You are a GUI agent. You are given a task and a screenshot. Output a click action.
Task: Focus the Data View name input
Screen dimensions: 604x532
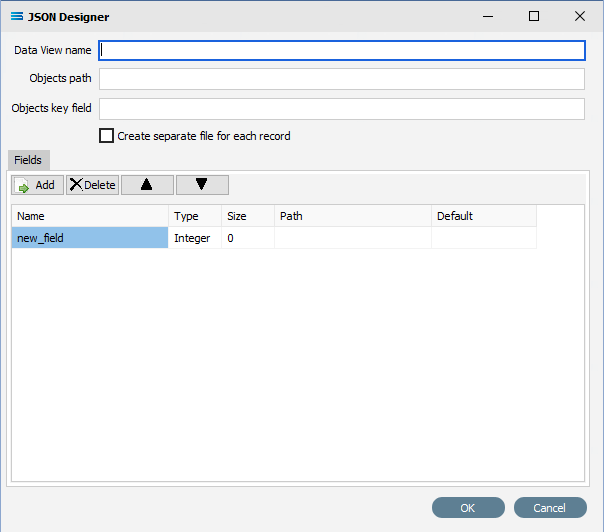[x=342, y=50]
